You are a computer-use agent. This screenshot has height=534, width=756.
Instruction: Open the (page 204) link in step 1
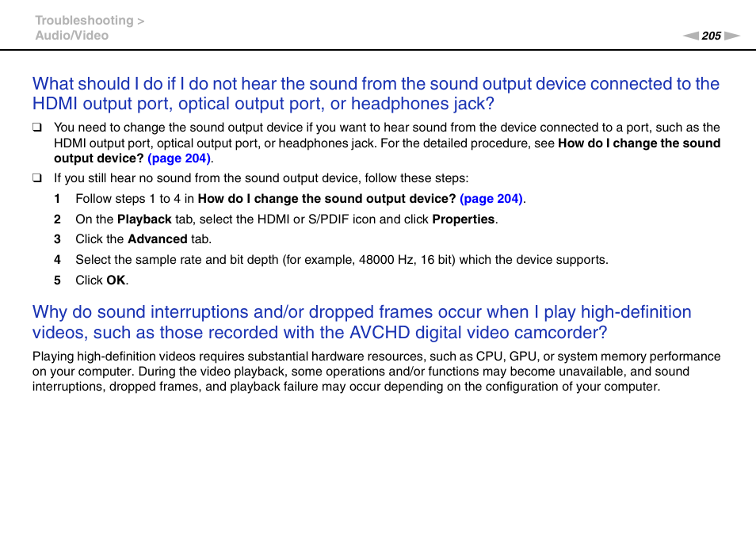point(491,198)
